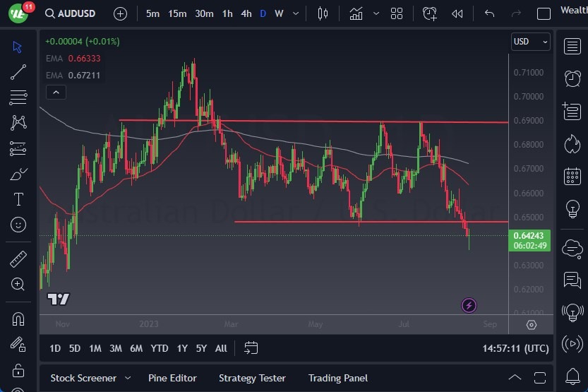Viewport: 588px width, 392px height.
Task: Toggle the Magnet mode snapping tool
Action: [x=18, y=319]
